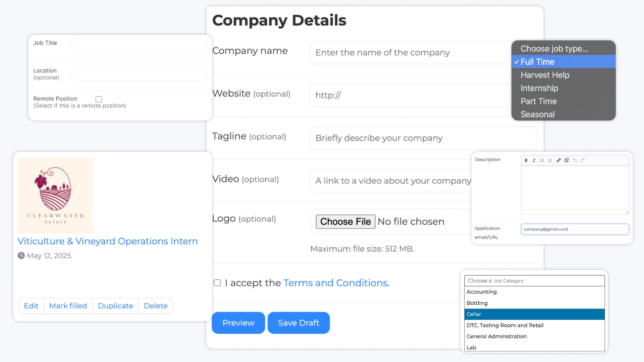Image resolution: width=644 pixels, height=362 pixels.
Task: Toggle italic in the Description editor
Action: 534,161
